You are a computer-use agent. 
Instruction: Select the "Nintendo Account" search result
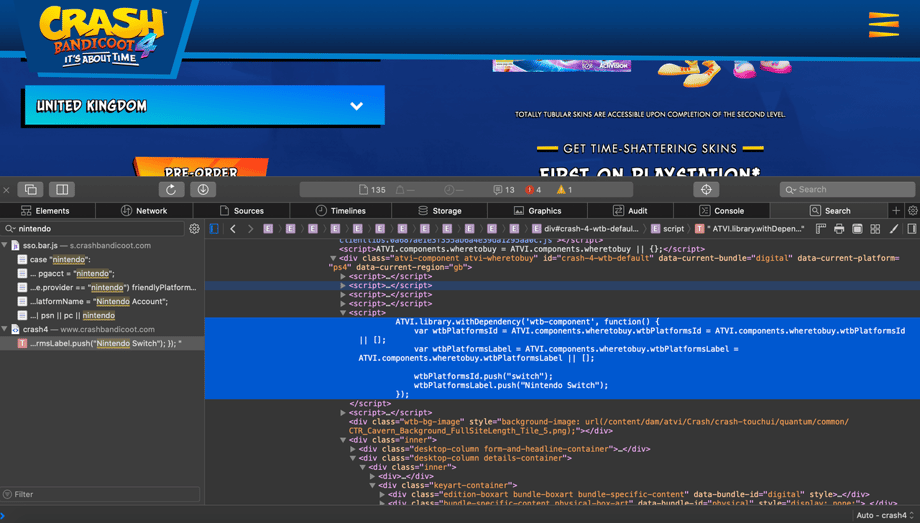pos(99,301)
